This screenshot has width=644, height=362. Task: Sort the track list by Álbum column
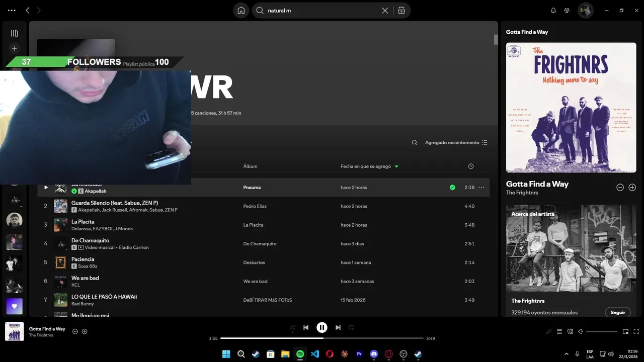coord(250,166)
